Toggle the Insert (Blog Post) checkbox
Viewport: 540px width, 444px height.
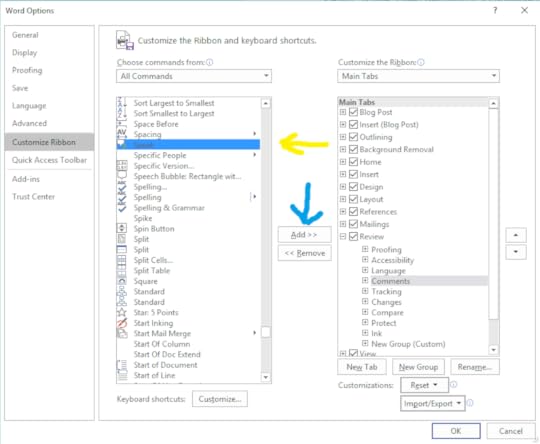pos(353,124)
